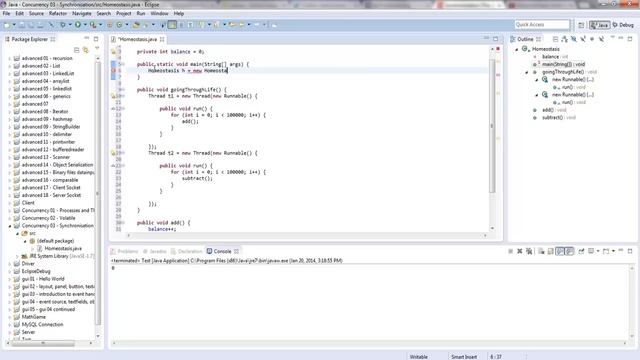The image size is (640, 360).
Task: Open the Navigate menu
Action: [82, 13]
